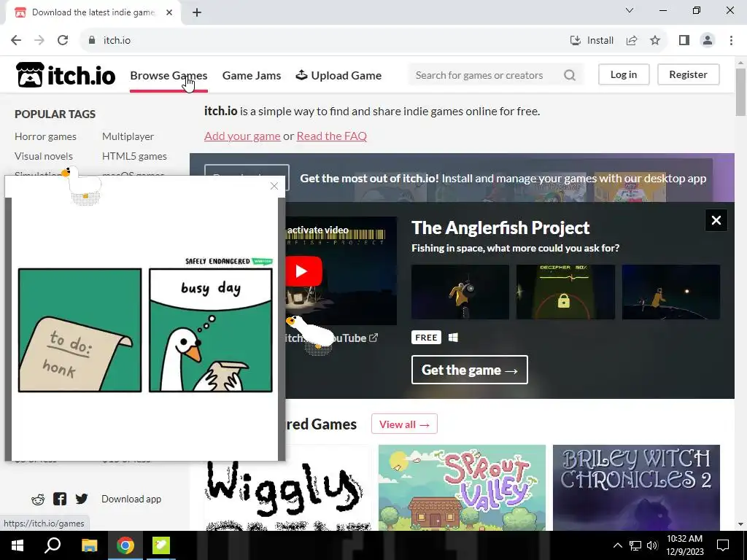The height and width of the screenshot is (560, 747).
Task: Close the itch.io browser tab
Action: [169, 12]
